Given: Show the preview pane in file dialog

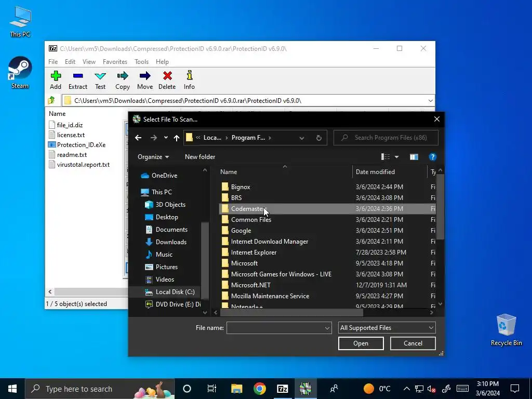Looking at the screenshot, I should coord(414,157).
